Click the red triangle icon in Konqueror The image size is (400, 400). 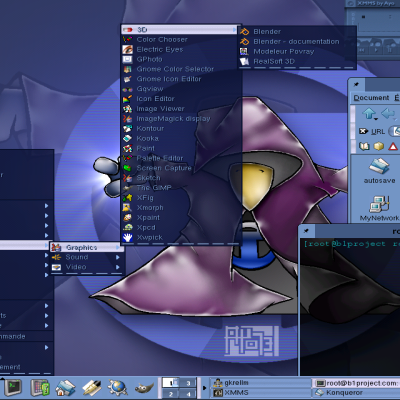tap(393, 146)
